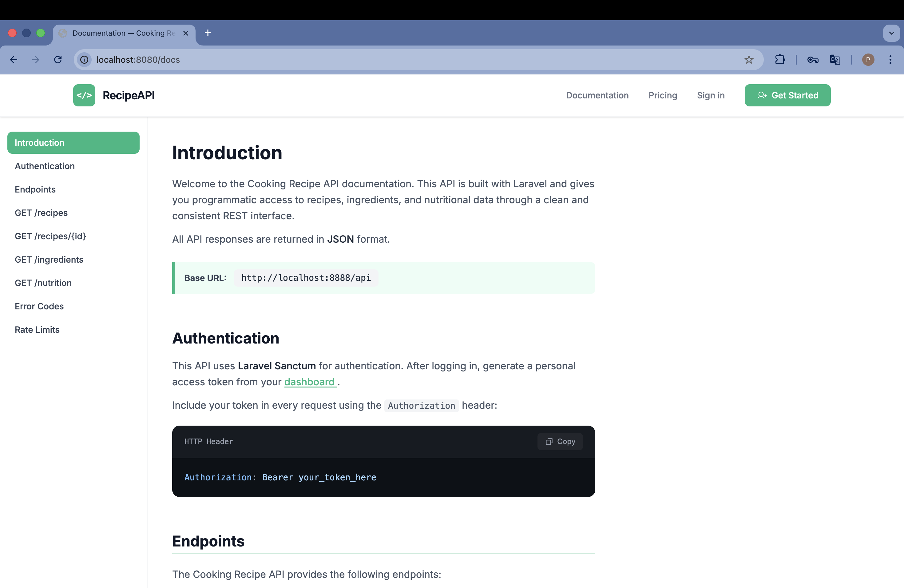
Task: Click the Get Started button
Action: pyautogui.click(x=787, y=95)
